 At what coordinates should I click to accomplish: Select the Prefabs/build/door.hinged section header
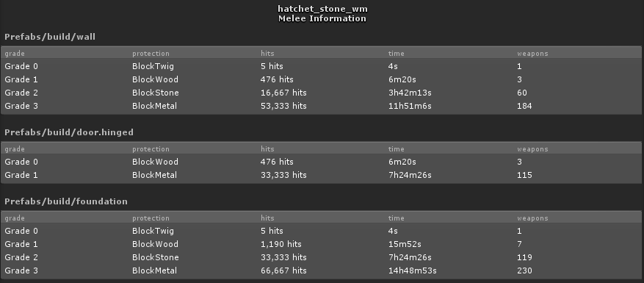click(x=69, y=132)
